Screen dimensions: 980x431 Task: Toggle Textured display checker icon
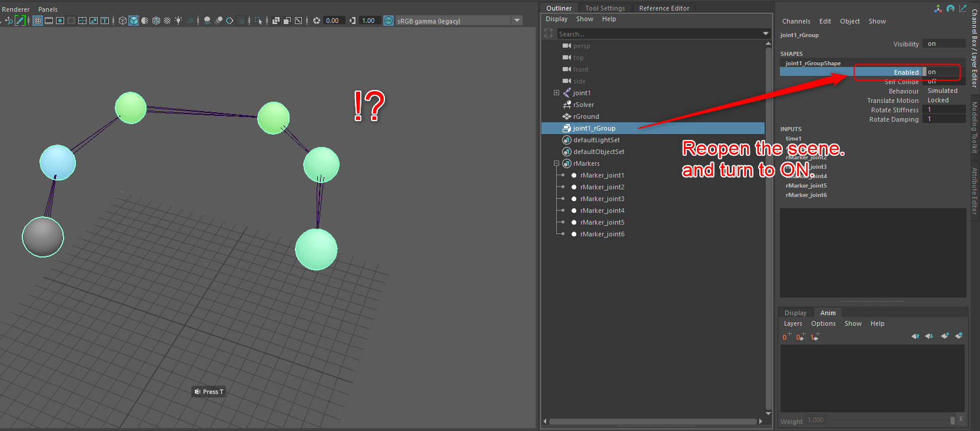click(167, 21)
